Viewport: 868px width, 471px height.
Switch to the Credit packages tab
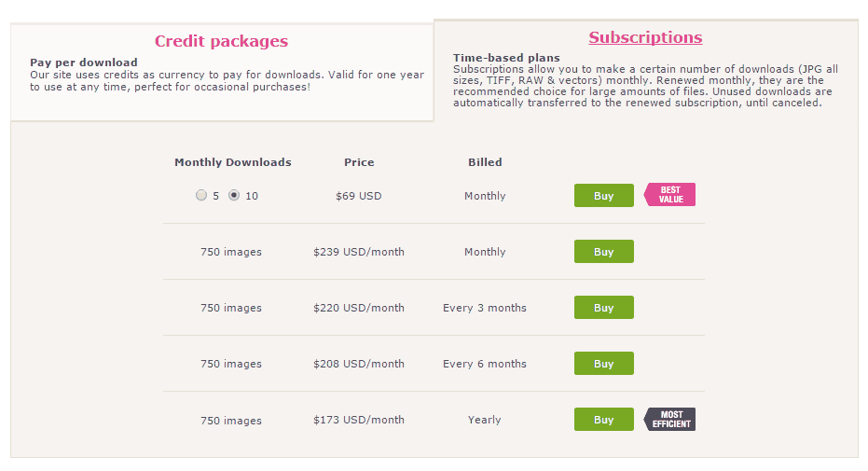tap(221, 41)
